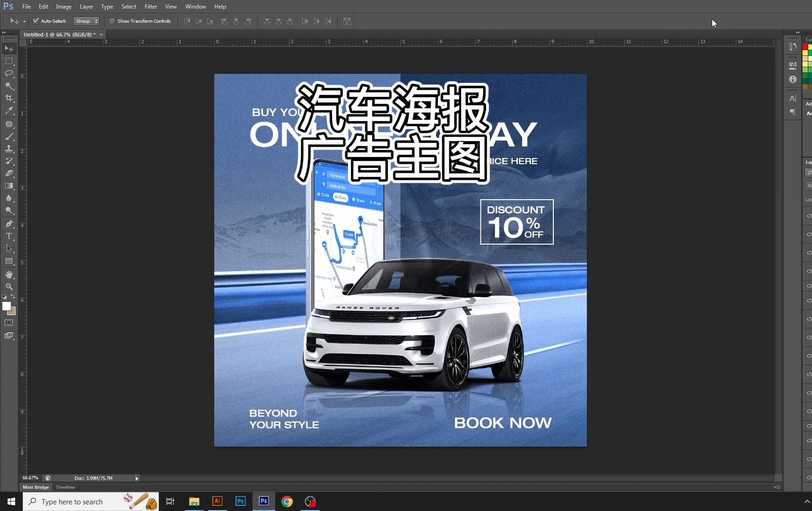Swap foreground and background colors
Screen dimensions: 812x511
tap(13, 297)
